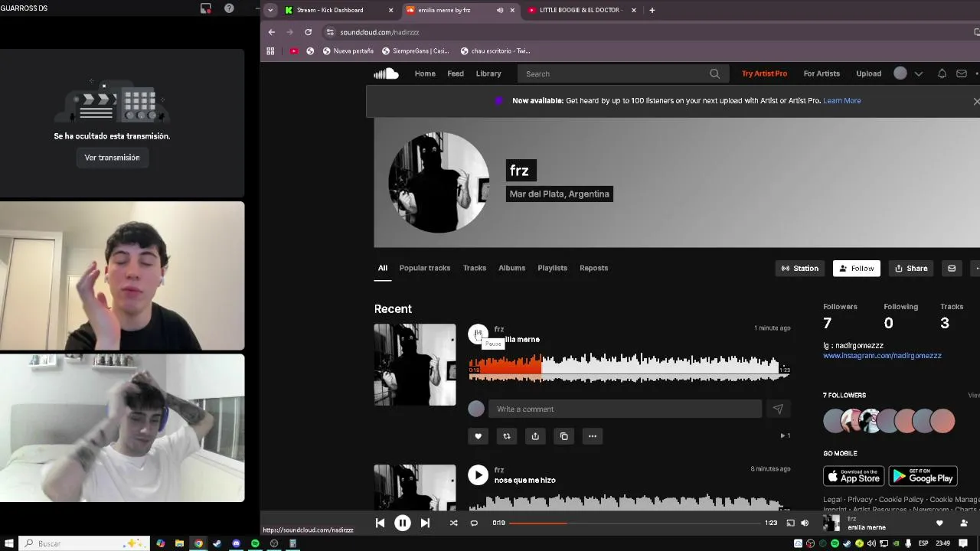Open the messages envelope in header
This screenshot has width=980, height=551.
pyautogui.click(x=962, y=73)
